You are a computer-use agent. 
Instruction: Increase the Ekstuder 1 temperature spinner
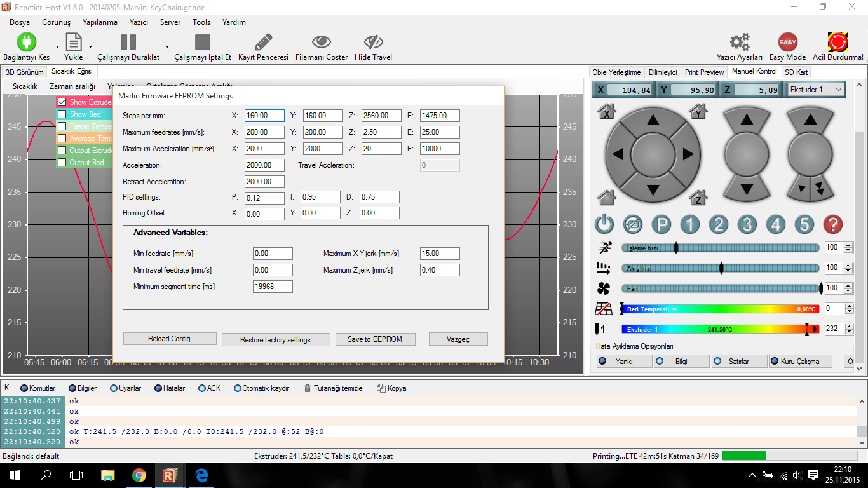coord(850,327)
